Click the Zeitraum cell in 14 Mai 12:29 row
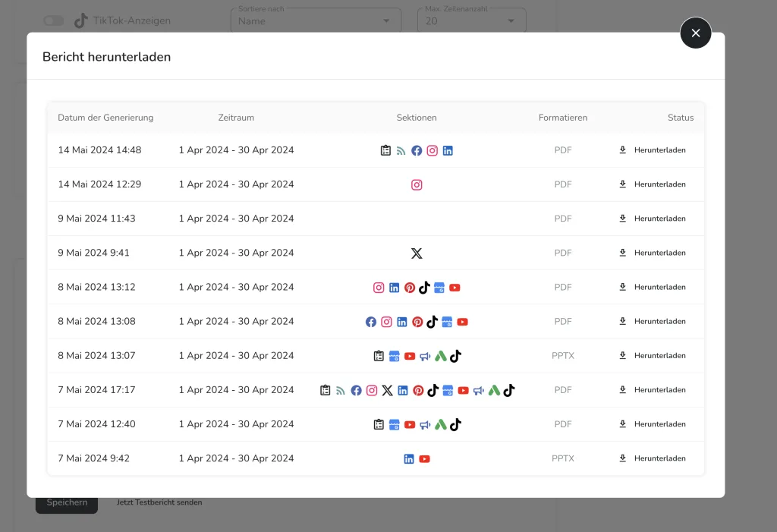Image resolution: width=777 pixels, height=532 pixels. [x=237, y=184]
